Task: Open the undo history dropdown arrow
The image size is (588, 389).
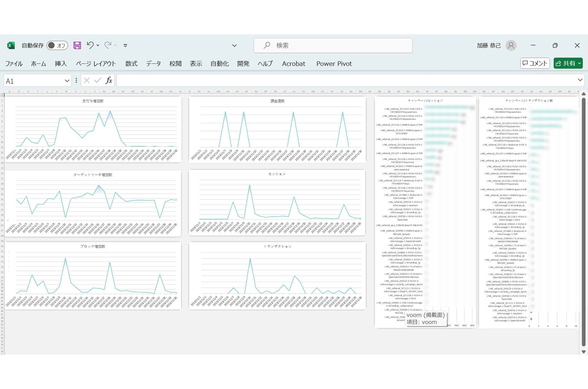Action: (x=98, y=45)
